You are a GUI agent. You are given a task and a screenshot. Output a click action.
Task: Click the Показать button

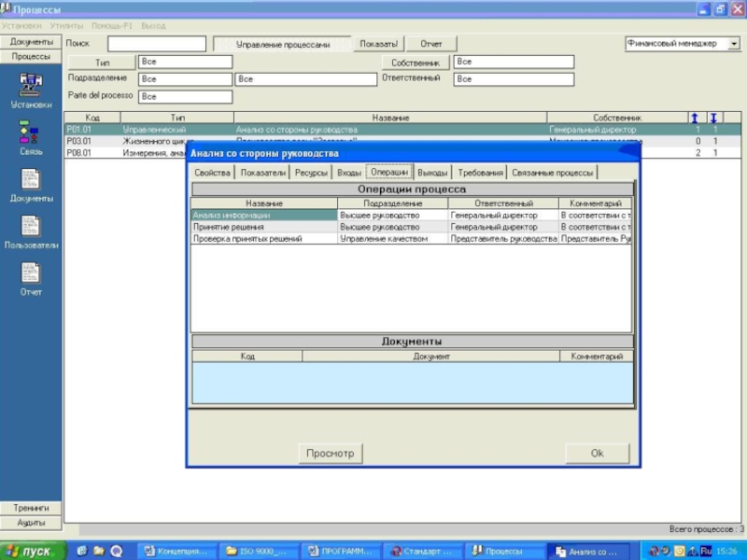(x=378, y=44)
